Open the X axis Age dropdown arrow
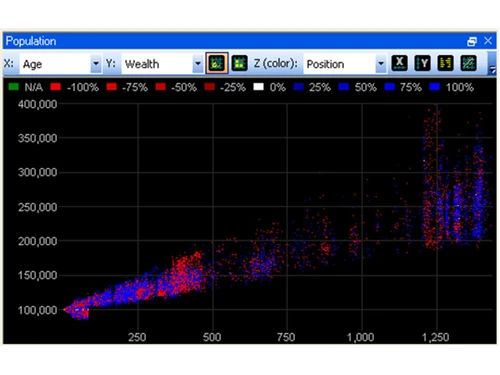500x375 pixels. click(96, 63)
